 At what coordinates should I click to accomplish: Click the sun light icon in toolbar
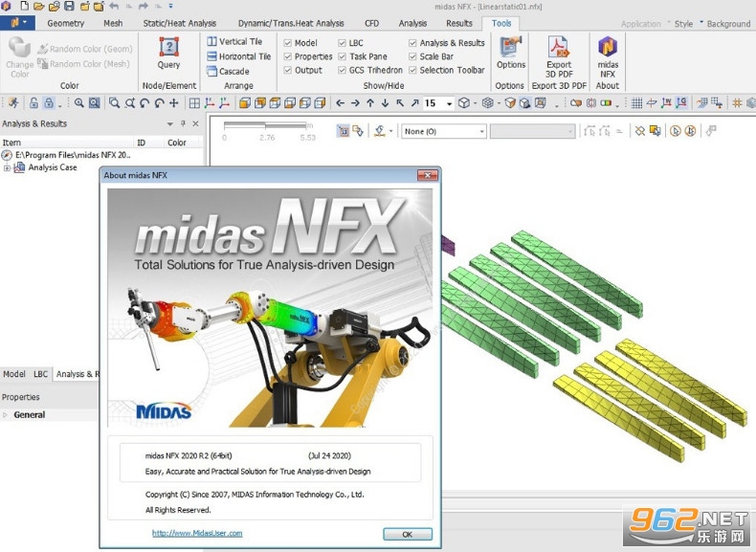[737, 102]
